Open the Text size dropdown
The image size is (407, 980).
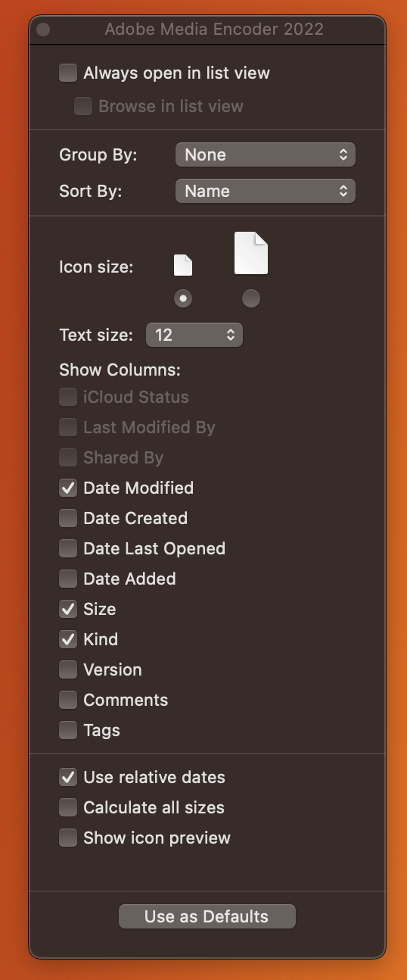pyautogui.click(x=194, y=335)
